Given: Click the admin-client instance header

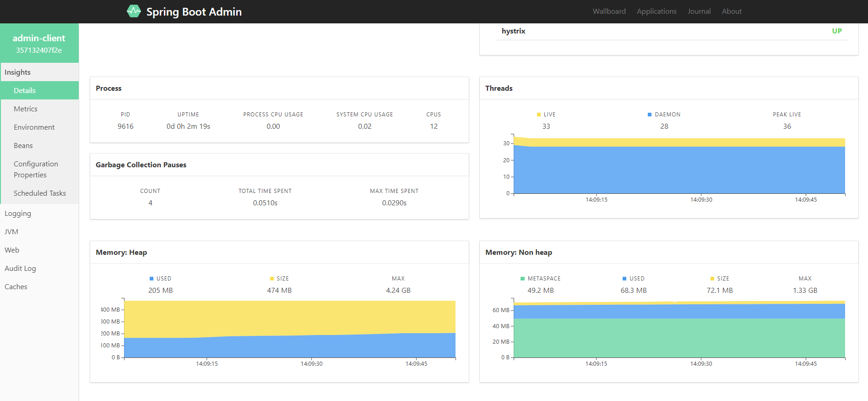Looking at the screenshot, I should pyautogui.click(x=39, y=43).
